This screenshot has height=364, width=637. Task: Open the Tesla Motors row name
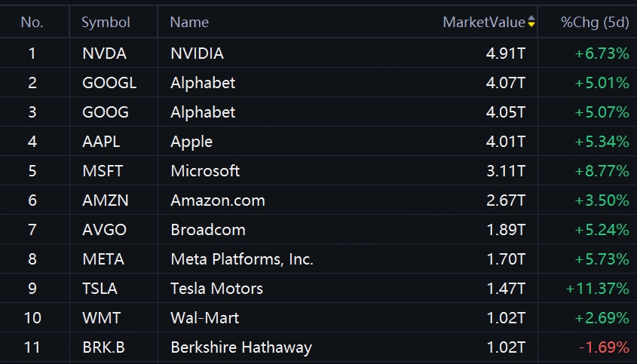[x=217, y=289]
